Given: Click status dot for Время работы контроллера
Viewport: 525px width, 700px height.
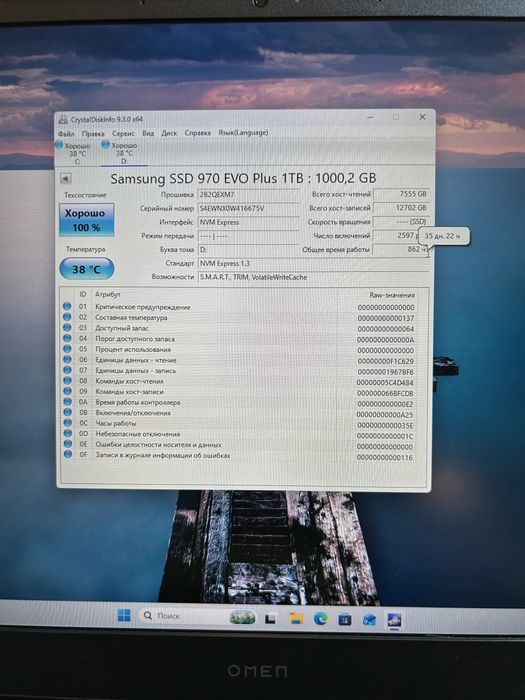Looking at the screenshot, I should pos(67,402).
